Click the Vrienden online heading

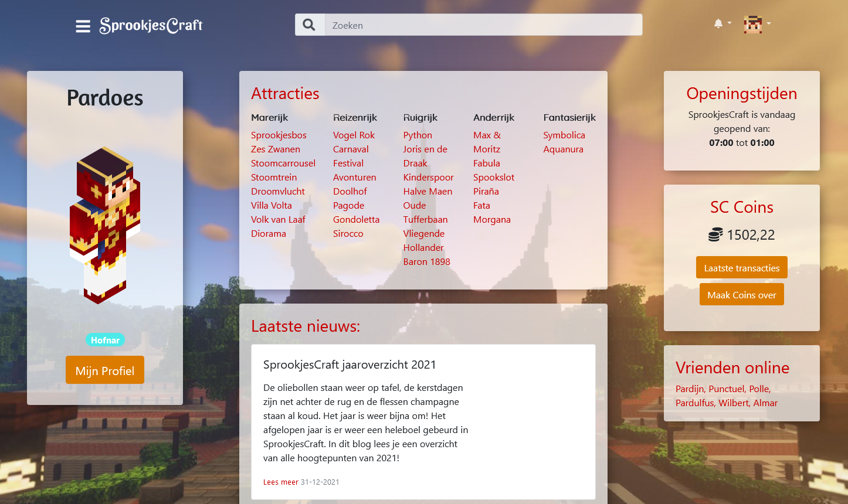click(732, 367)
